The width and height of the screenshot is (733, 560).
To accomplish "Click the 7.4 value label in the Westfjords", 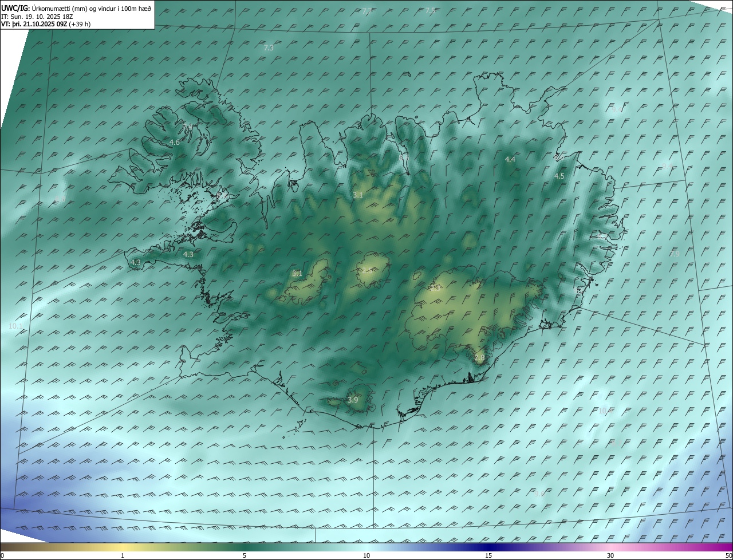I will pos(187,127).
